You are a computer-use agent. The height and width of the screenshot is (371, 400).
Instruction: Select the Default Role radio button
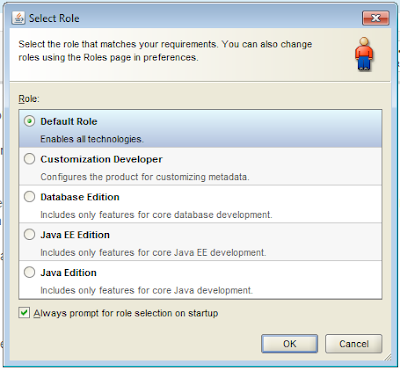click(x=29, y=121)
